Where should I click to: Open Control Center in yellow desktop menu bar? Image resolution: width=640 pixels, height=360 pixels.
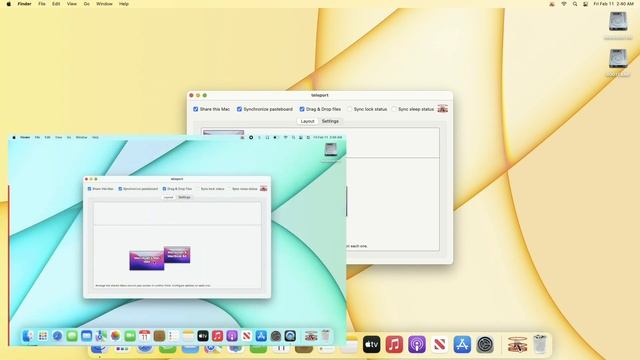[585, 4]
